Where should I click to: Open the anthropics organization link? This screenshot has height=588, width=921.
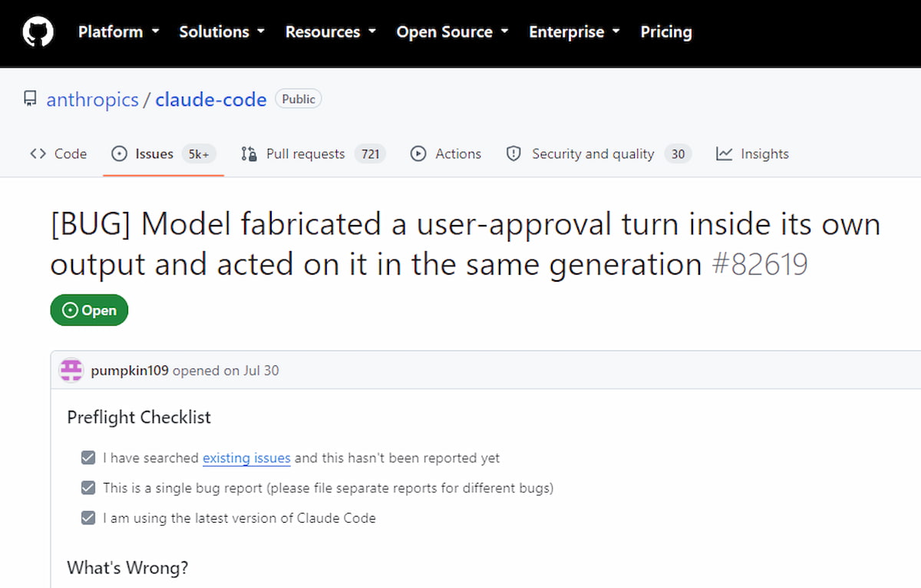pos(93,100)
